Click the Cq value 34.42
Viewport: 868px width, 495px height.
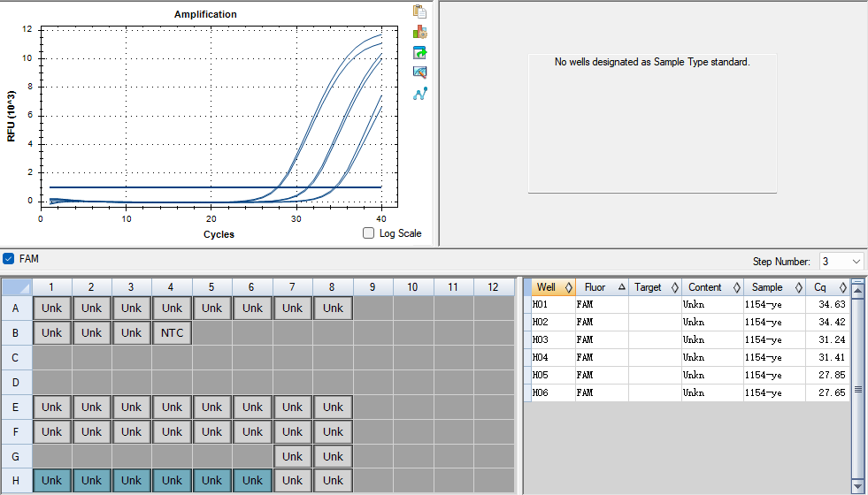pyautogui.click(x=832, y=322)
